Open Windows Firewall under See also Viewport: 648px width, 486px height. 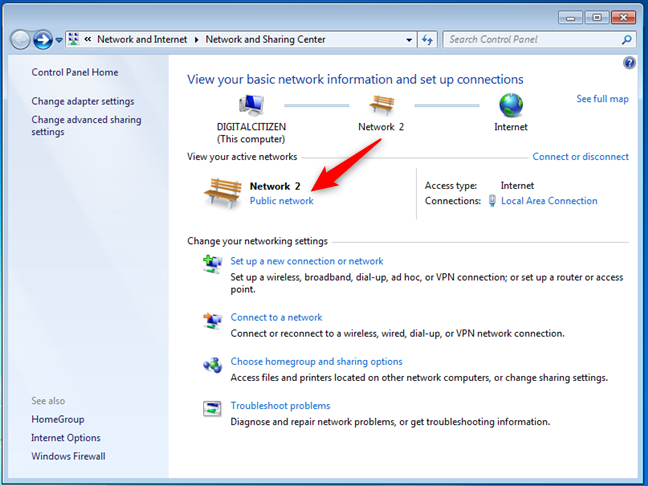pyautogui.click(x=68, y=456)
